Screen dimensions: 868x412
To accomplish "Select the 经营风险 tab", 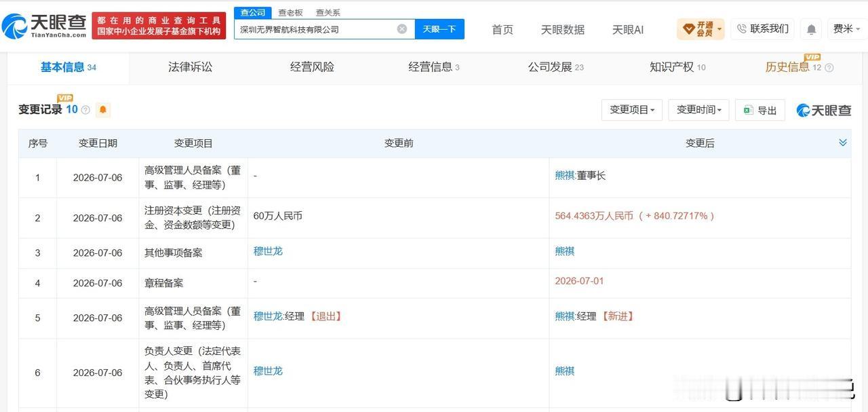I will tap(312, 67).
